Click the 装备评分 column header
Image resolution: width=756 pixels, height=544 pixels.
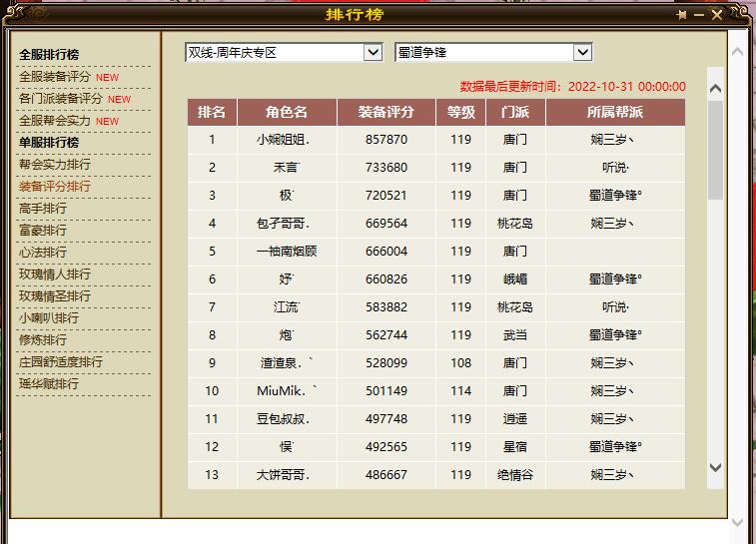pyautogui.click(x=386, y=112)
